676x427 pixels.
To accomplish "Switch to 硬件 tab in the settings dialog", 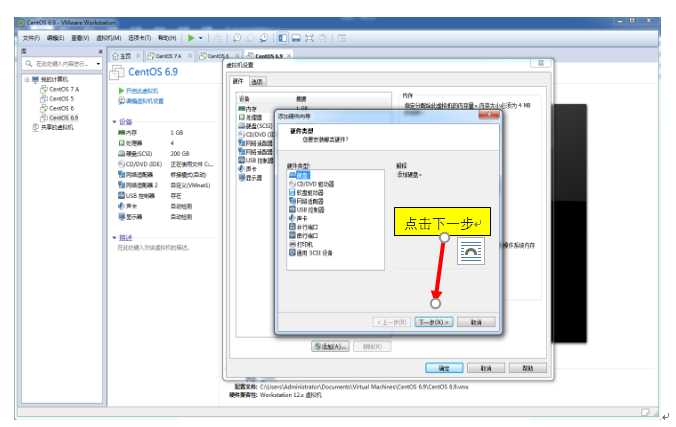I will [x=238, y=81].
